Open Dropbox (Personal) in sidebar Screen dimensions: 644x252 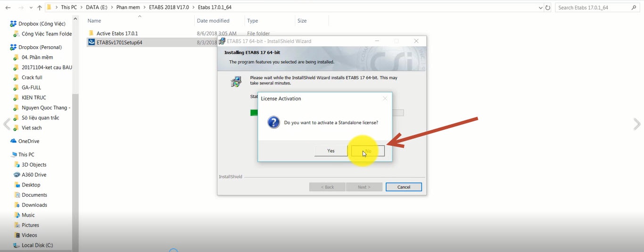click(x=40, y=47)
